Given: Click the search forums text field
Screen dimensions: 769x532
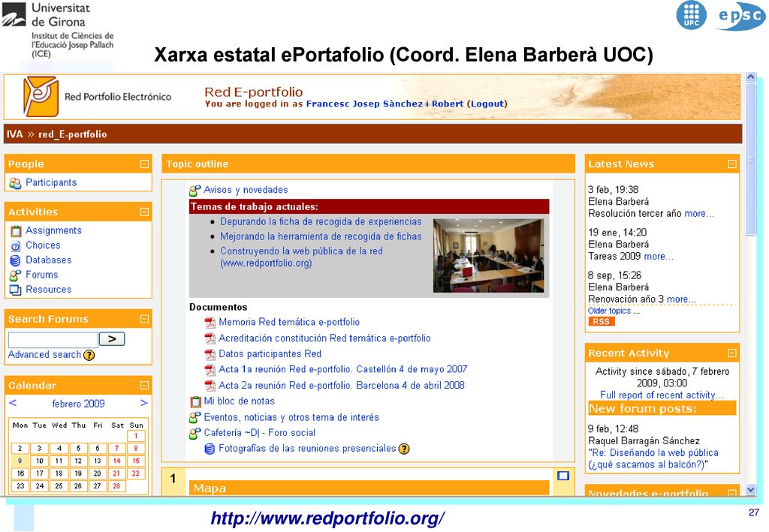Looking at the screenshot, I should [x=53, y=339].
